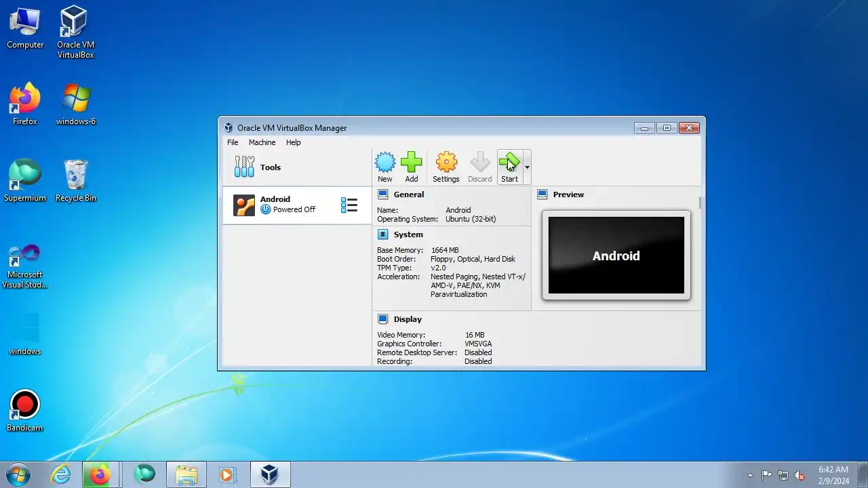868x488 pixels.
Task: Click the Add machine green plus icon
Action: tap(411, 167)
